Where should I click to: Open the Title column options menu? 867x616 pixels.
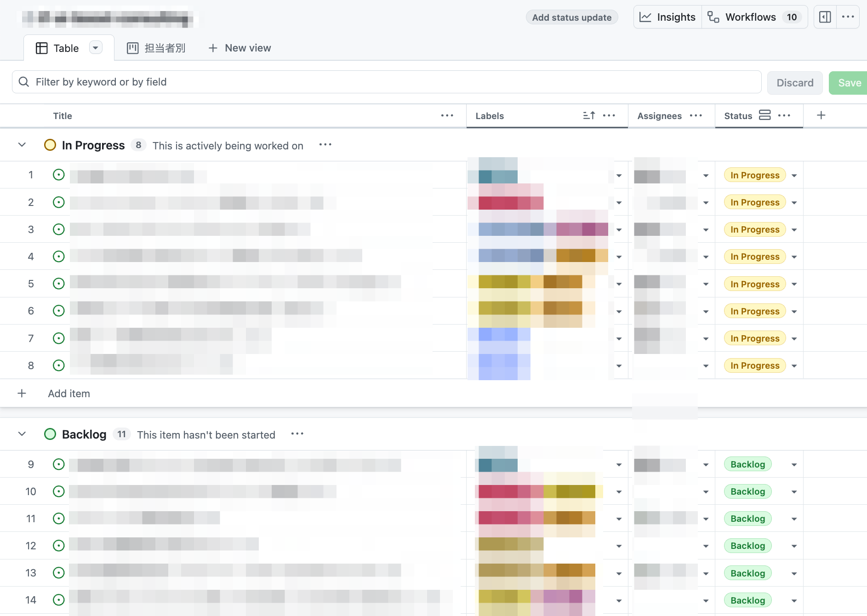pyautogui.click(x=447, y=115)
